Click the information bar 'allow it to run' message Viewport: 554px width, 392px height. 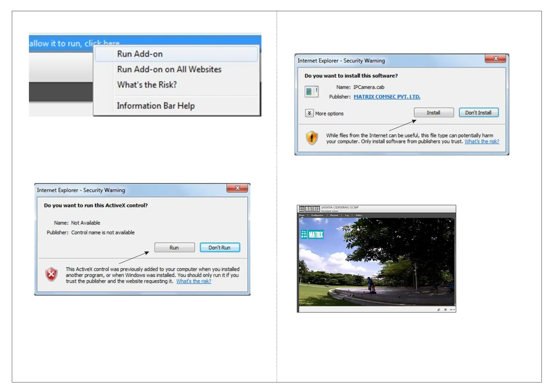coord(74,43)
